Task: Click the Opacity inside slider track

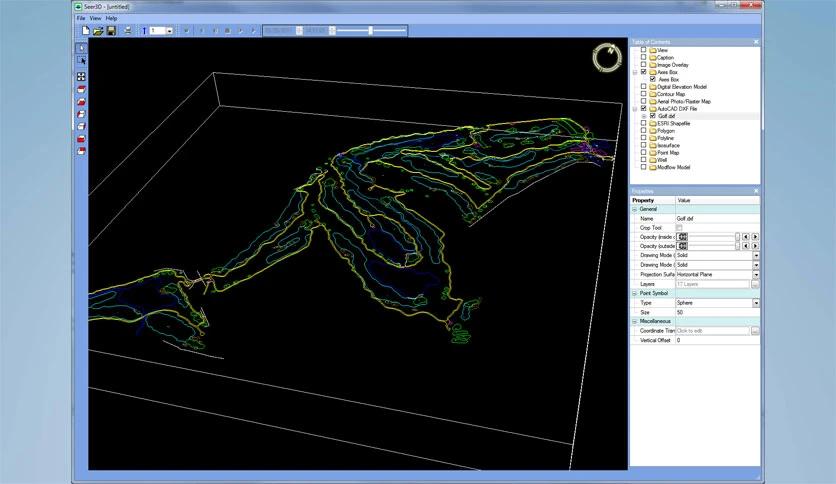Action: [712, 236]
